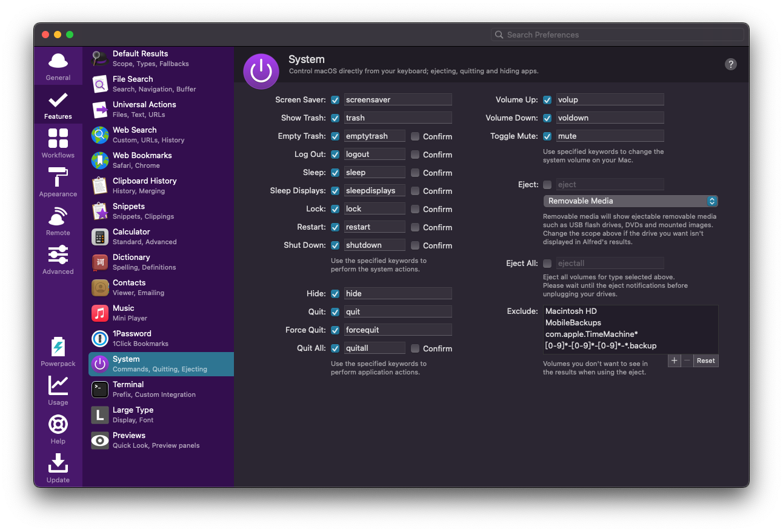Click the File Search magnifier icon
The image size is (783, 532).
(100, 84)
